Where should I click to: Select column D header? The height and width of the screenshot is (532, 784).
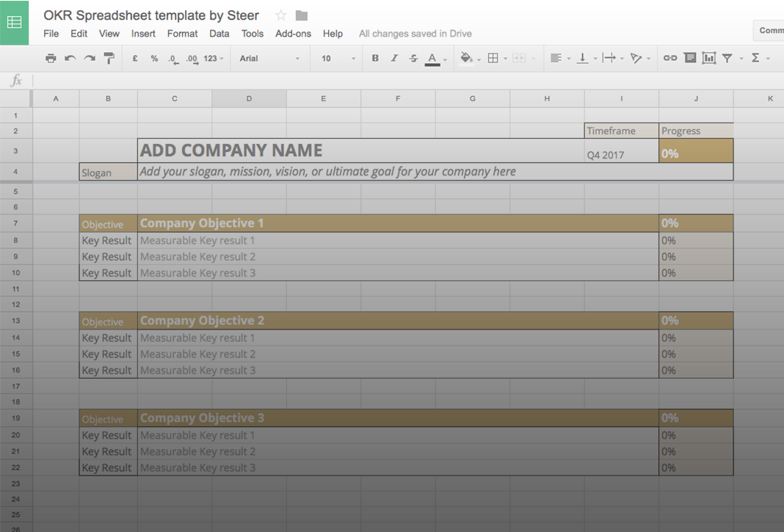point(249,98)
